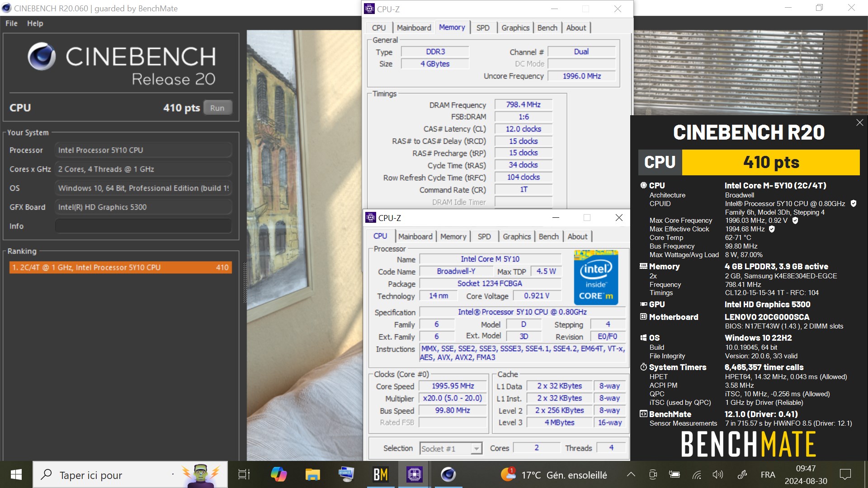Click the pen workspace tray icon
Viewport: 868px width, 488px height.
click(x=742, y=474)
